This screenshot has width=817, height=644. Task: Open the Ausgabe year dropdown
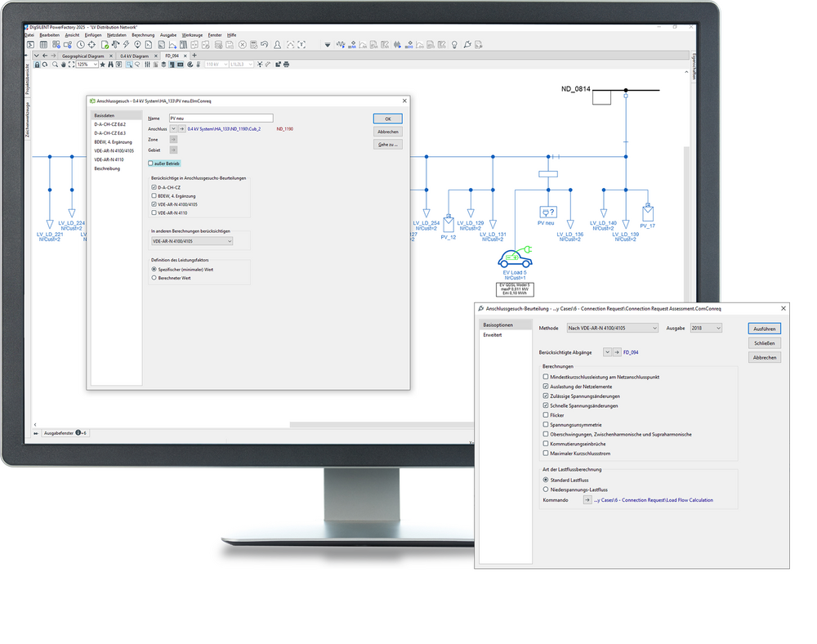pos(706,328)
